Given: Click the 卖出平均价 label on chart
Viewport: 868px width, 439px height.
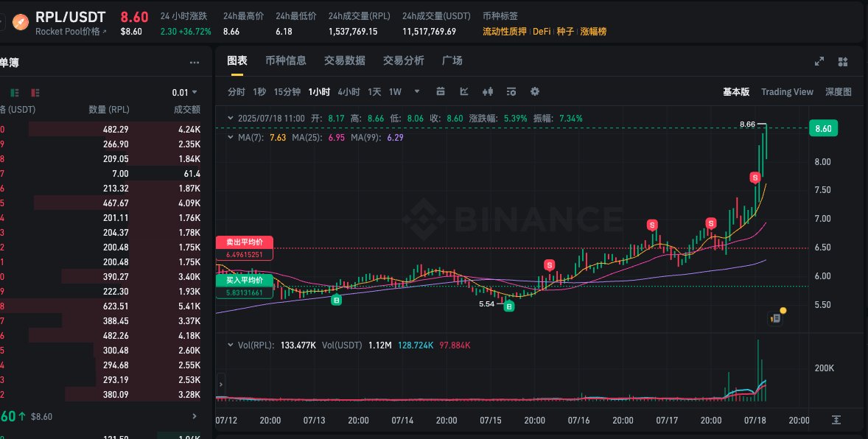Looking at the screenshot, I should pyautogui.click(x=244, y=242).
